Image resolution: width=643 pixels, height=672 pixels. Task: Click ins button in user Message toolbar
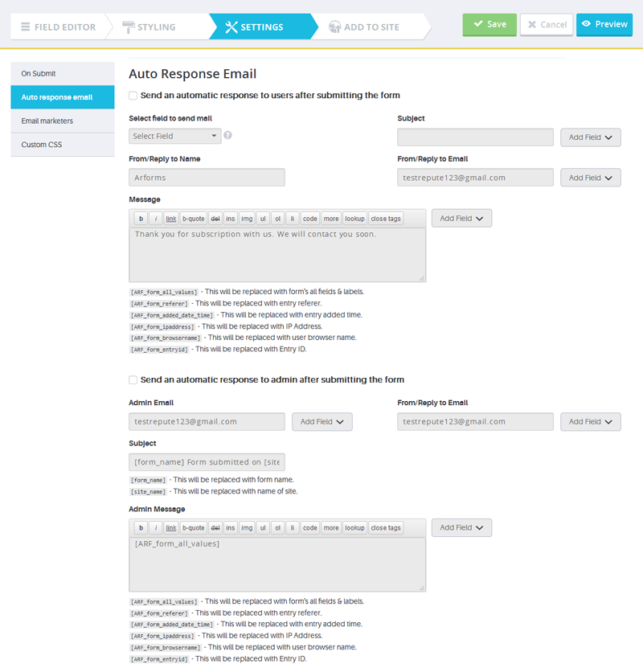[230, 219]
